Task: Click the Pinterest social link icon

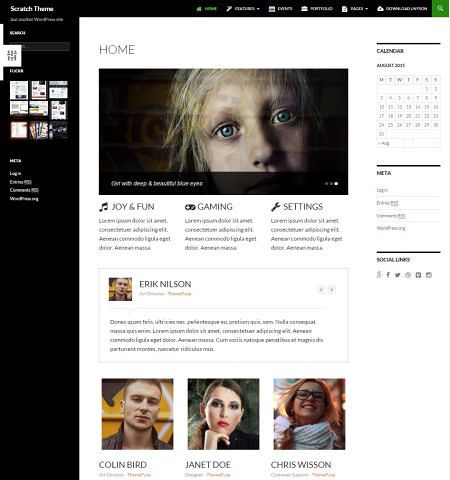Action: coord(408,275)
